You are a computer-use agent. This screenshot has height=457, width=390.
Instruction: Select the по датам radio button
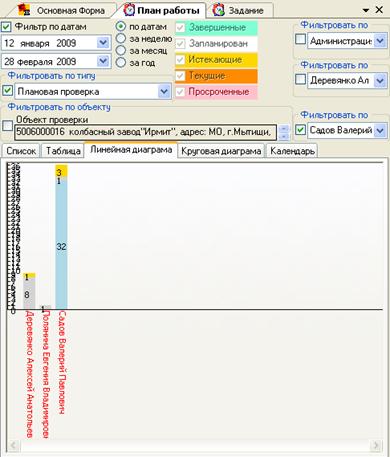121,26
